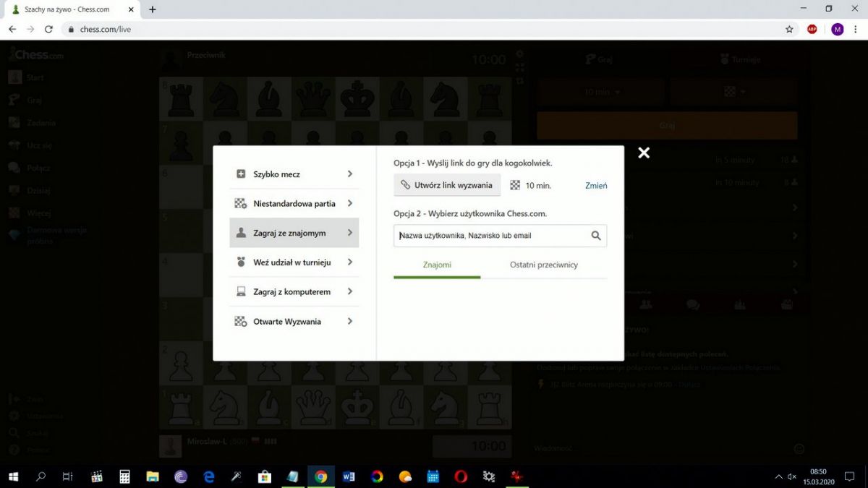Close the dialog with the white X
This screenshot has height=488, width=868.
[x=644, y=153]
